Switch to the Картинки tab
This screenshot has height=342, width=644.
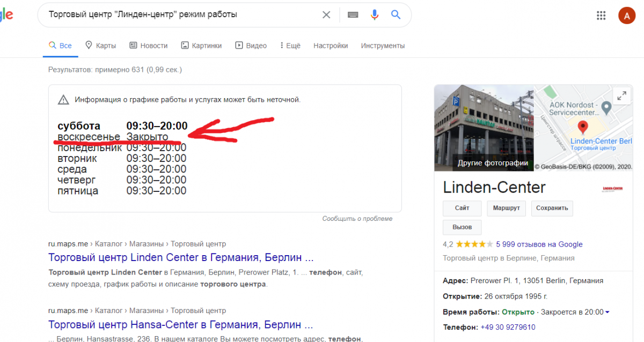[x=201, y=46]
